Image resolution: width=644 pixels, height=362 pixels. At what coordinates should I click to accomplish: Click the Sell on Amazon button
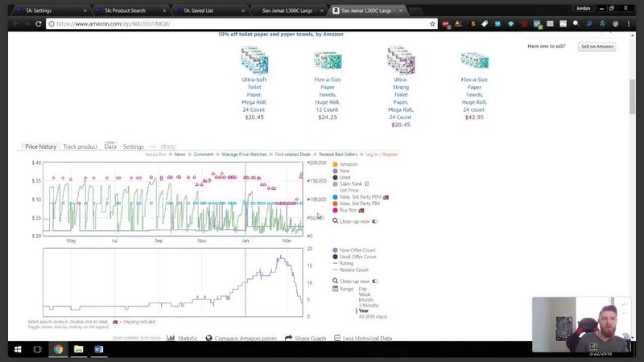(597, 47)
